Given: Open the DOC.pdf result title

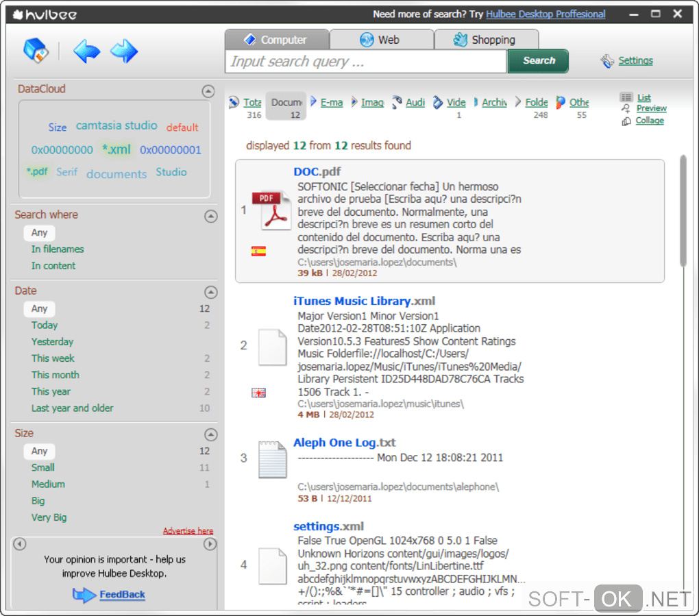Looking at the screenshot, I should coord(317,171).
